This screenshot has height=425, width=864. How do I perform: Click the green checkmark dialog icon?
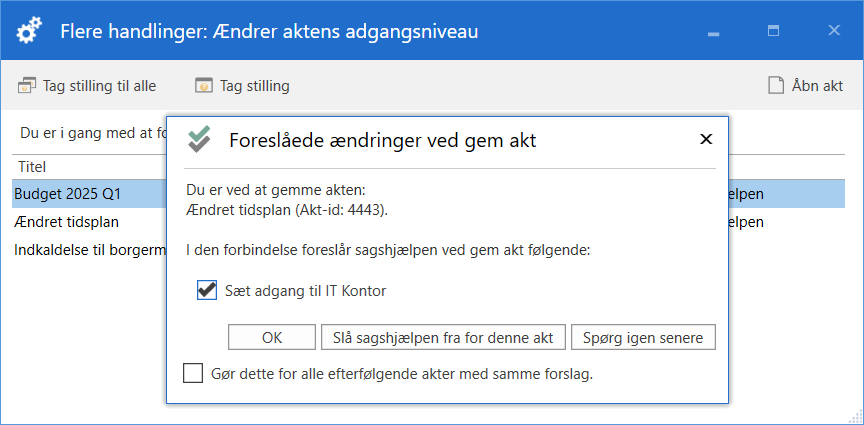200,141
